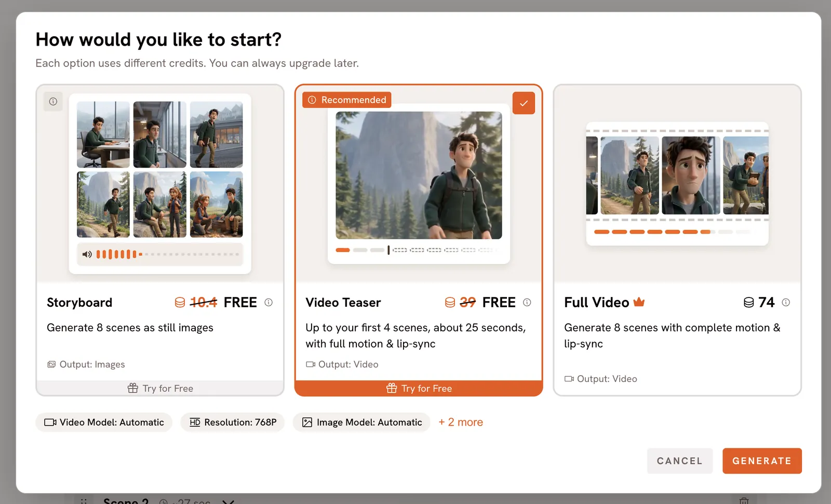
Task: Click the struck-through 10.4 credits on Storyboard
Action: pyautogui.click(x=204, y=302)
